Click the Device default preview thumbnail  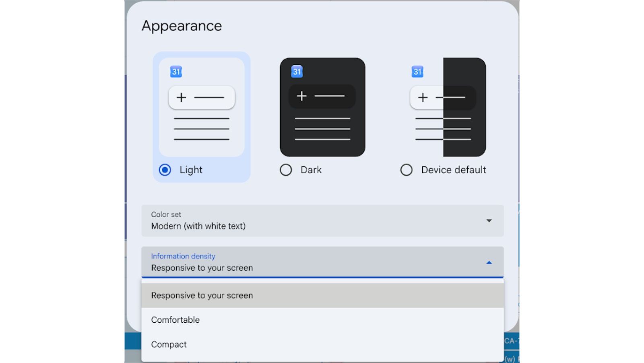click(443, 107)
